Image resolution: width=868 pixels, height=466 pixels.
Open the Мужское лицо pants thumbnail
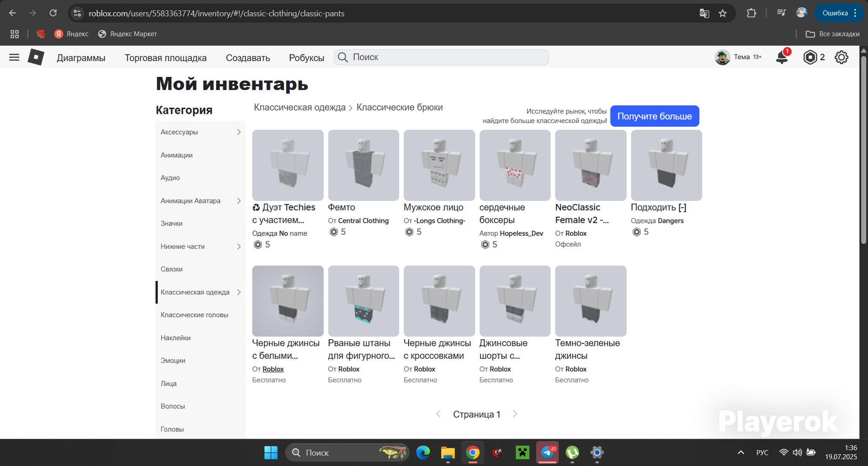439,165
